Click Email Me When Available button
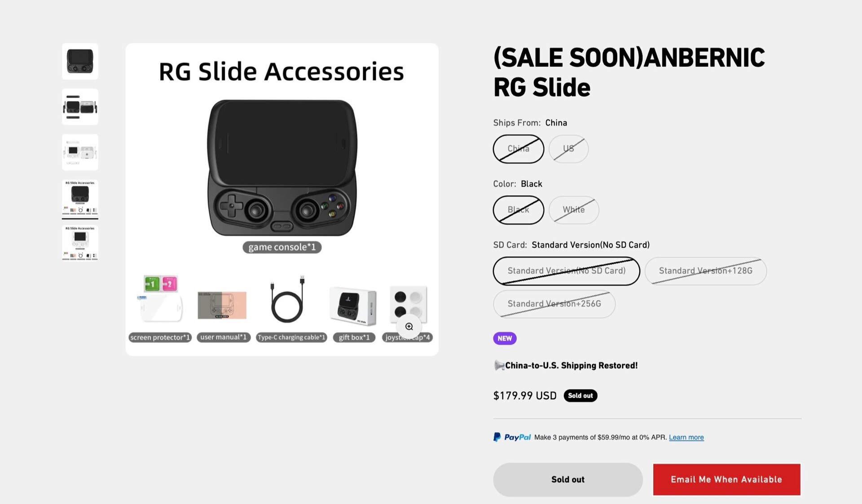 point(726,479)
